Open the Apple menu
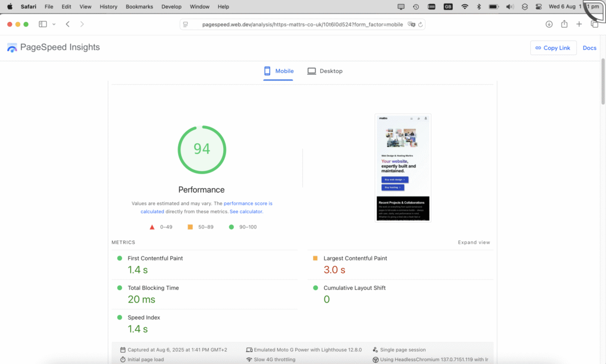This screenshot has height=364, width=606. click(x=9, y=7)
